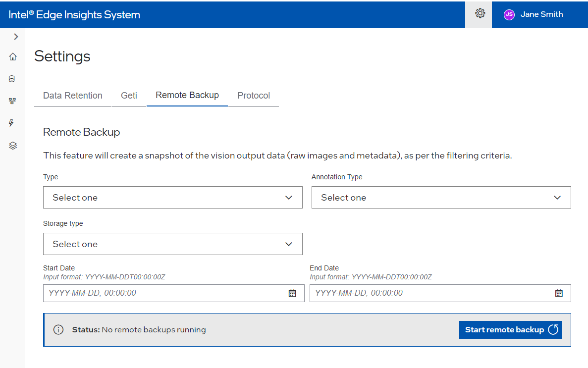
Task: Switch to Protocol tab
Action: coord(254,96)
